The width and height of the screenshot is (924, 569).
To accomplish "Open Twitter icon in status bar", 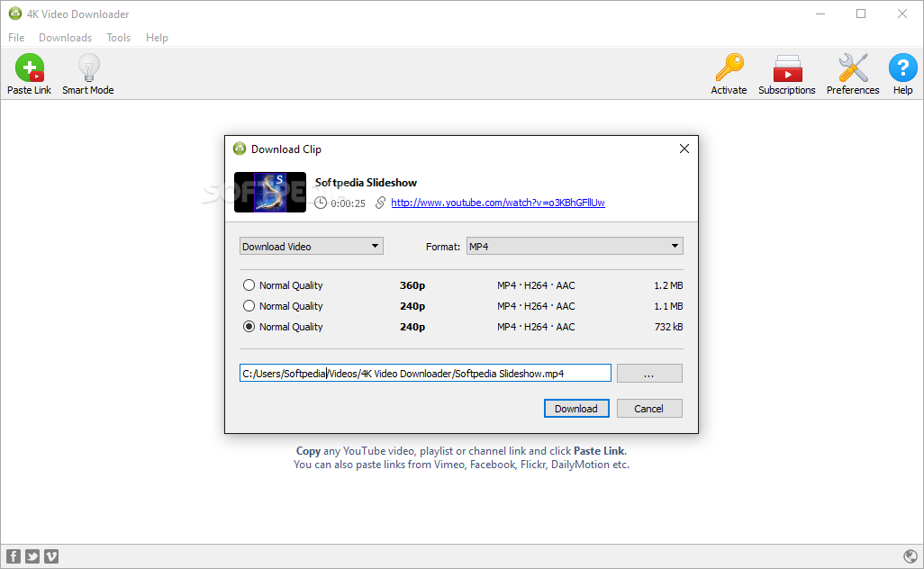I will coord(32,556).
